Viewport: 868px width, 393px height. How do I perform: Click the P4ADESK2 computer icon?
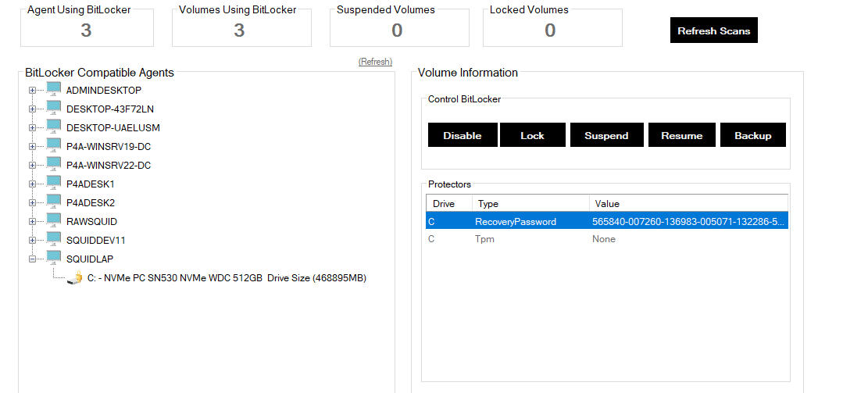54,202
